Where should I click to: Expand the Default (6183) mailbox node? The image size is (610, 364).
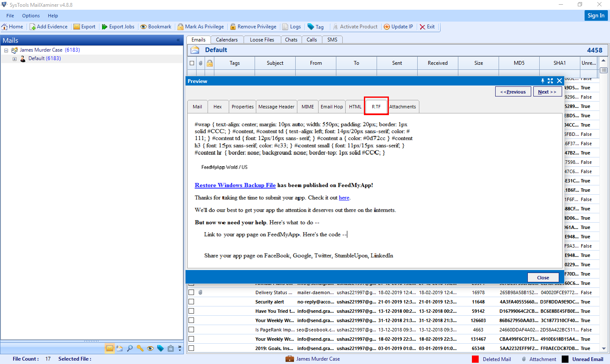click(14, 58)
